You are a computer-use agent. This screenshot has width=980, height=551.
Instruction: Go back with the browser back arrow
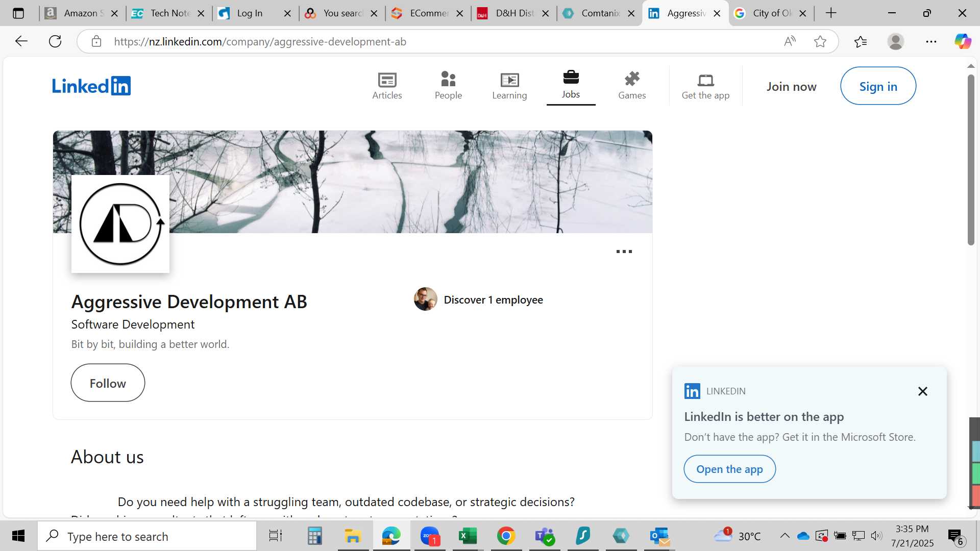click(21, 41)
